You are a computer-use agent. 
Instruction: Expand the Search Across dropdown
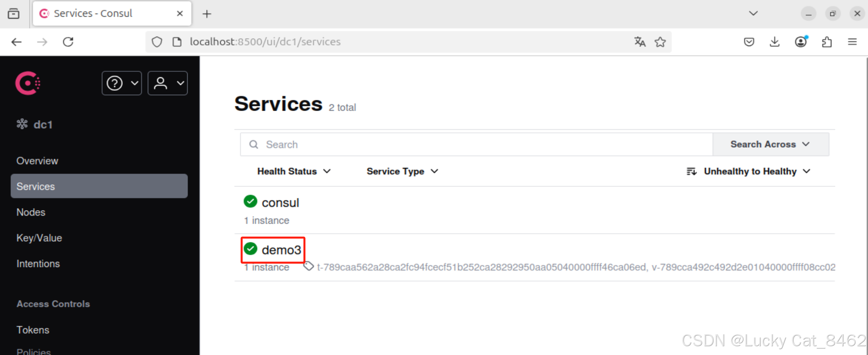(770, 144)
